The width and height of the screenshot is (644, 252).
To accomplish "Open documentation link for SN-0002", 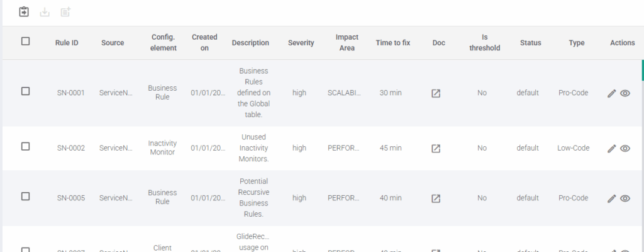I will pyautogui.click(x=435, y=149).
